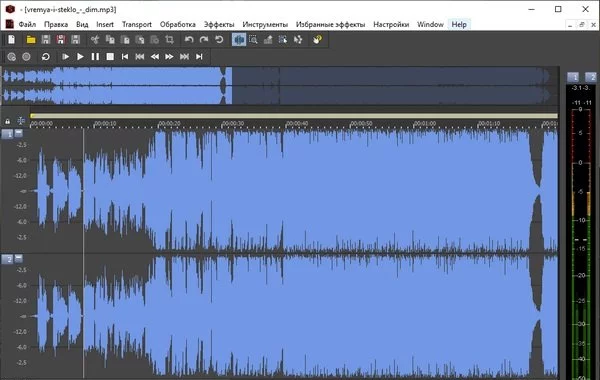Image resolution: width=600 pixels, height=380 pixels.
Task: Open the Правка menu
Action: tap(56, 24)
